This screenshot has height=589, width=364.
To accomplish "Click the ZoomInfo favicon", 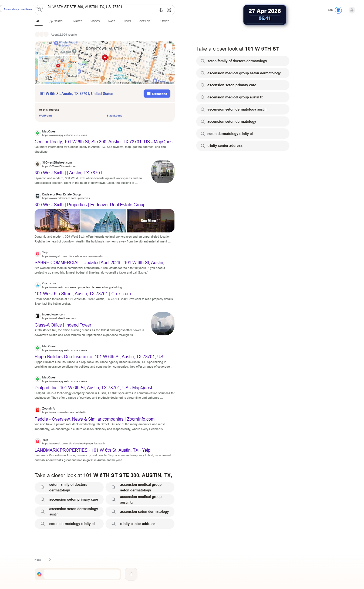I will [x=38, y=410].
